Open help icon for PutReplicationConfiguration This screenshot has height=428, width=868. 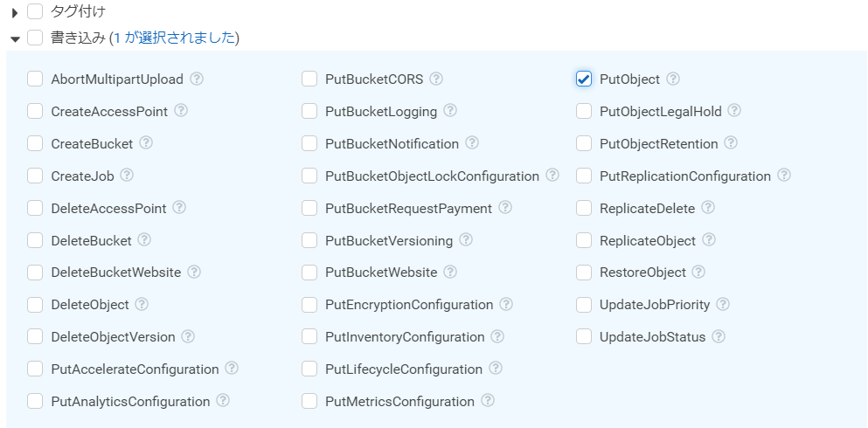[x=784, y=176]
